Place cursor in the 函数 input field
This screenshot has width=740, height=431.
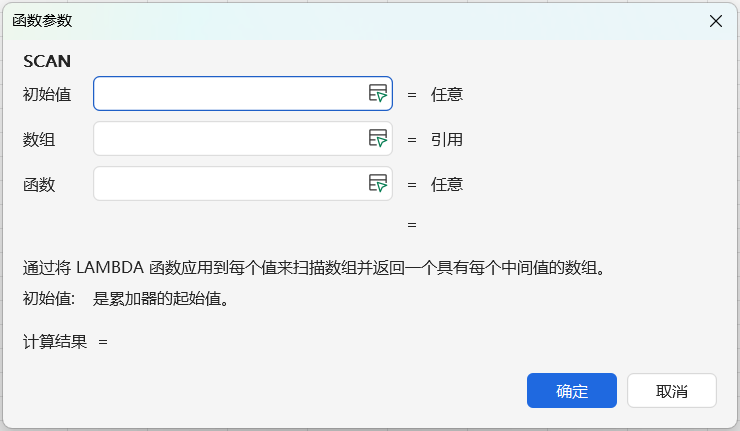[228, 183]
